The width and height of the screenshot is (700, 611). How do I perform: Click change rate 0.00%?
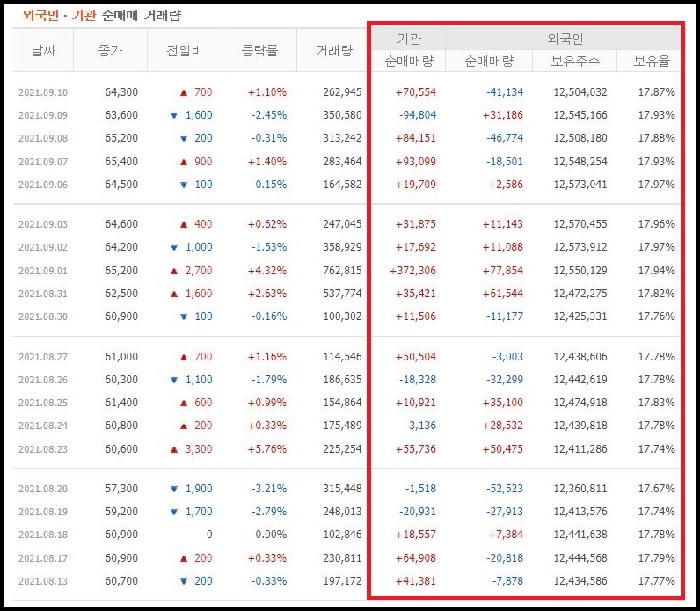(x=271, y=535)
